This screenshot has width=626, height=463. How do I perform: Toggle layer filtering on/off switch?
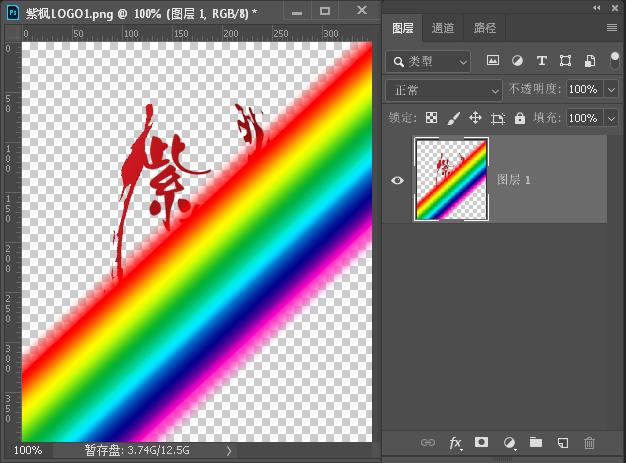click(x=615, y=61)
